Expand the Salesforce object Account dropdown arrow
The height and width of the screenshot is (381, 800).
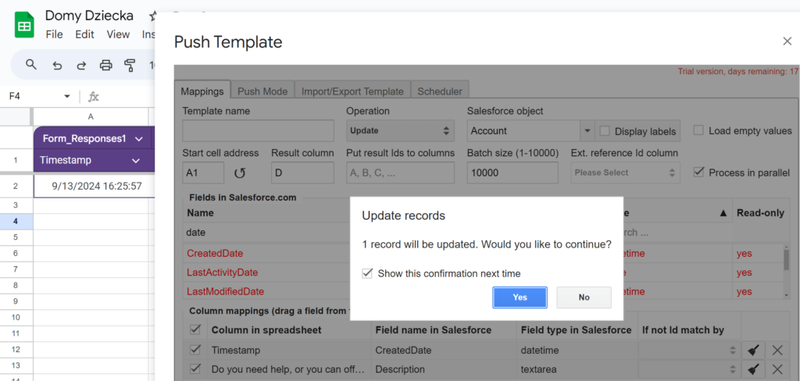click(x=587, y=131)
